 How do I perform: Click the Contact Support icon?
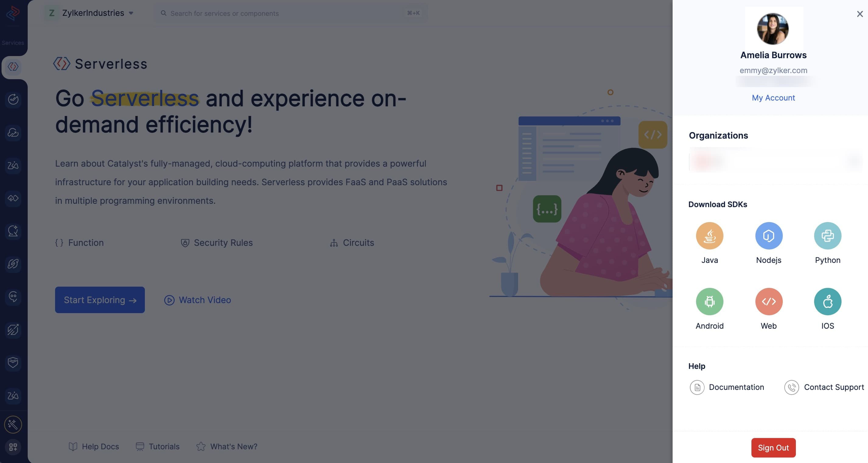point(791,387)
